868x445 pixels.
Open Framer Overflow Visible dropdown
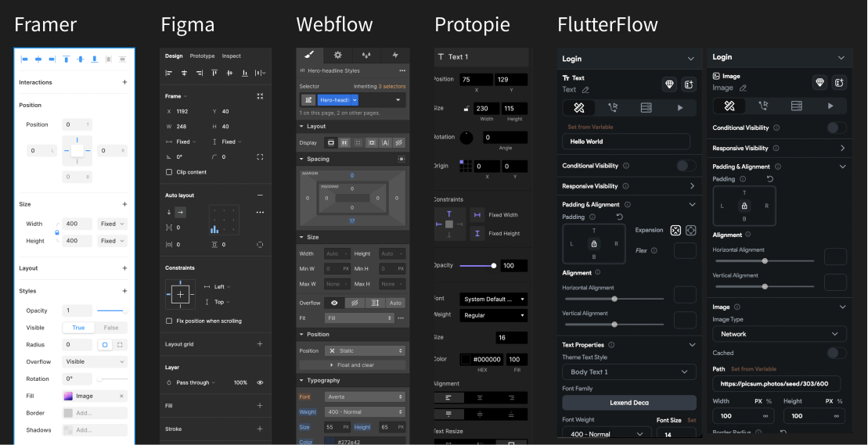95,362
